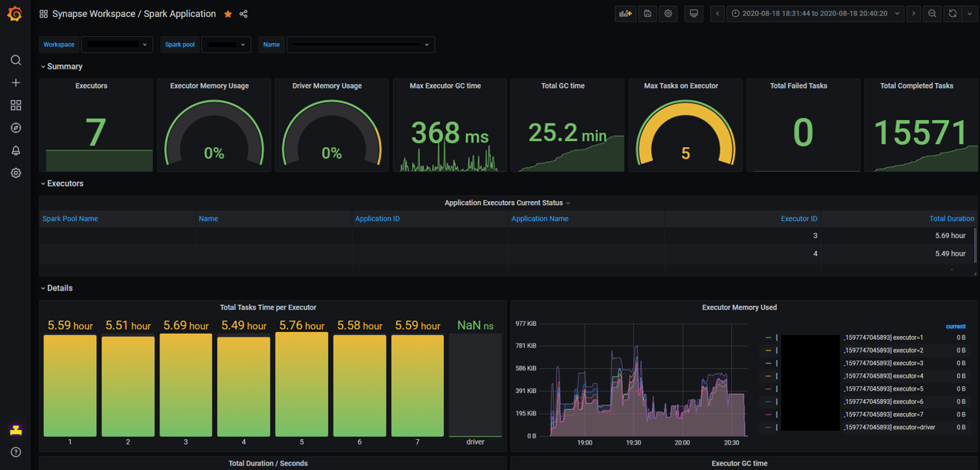Collapse the Details section
The image size is (980, 470).
(x=56, y=287)
